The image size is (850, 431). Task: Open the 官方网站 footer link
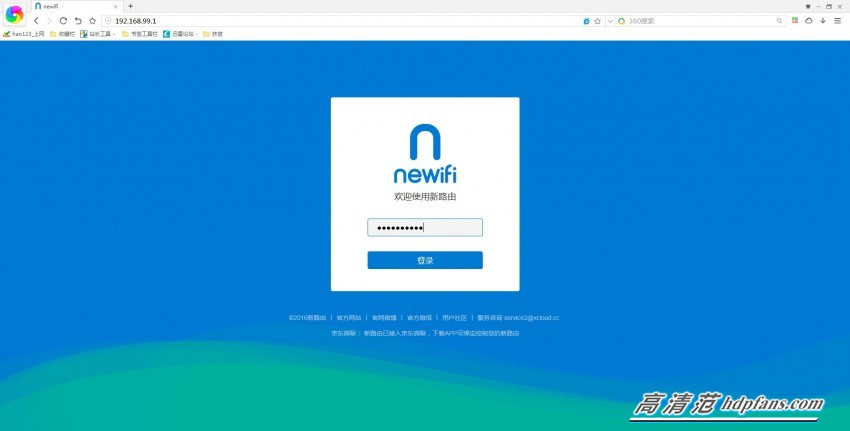click(x=349, y=318)
